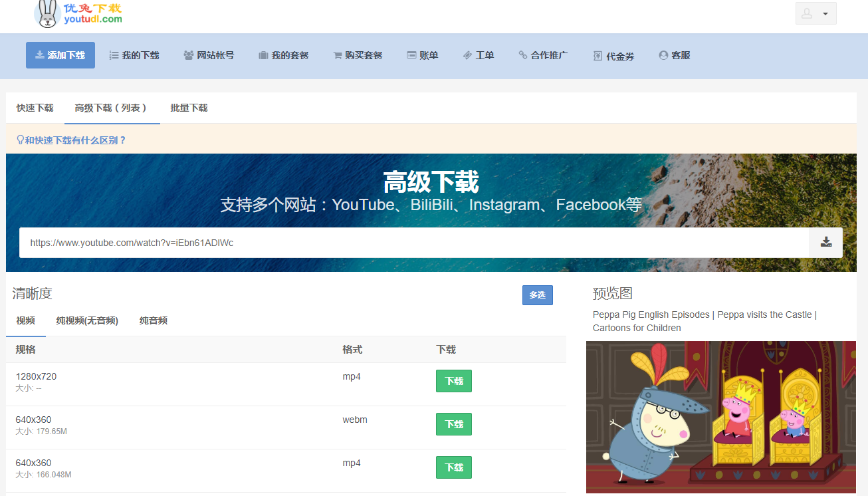Select 高级下载(列表) tab
Screen dimensions: 868x496
[x=112, y=108]
